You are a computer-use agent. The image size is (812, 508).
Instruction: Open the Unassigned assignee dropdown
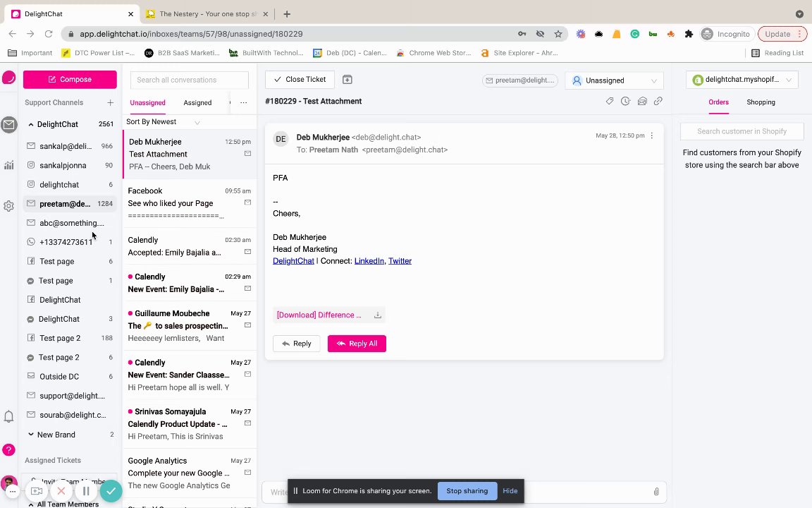(614, 80)
